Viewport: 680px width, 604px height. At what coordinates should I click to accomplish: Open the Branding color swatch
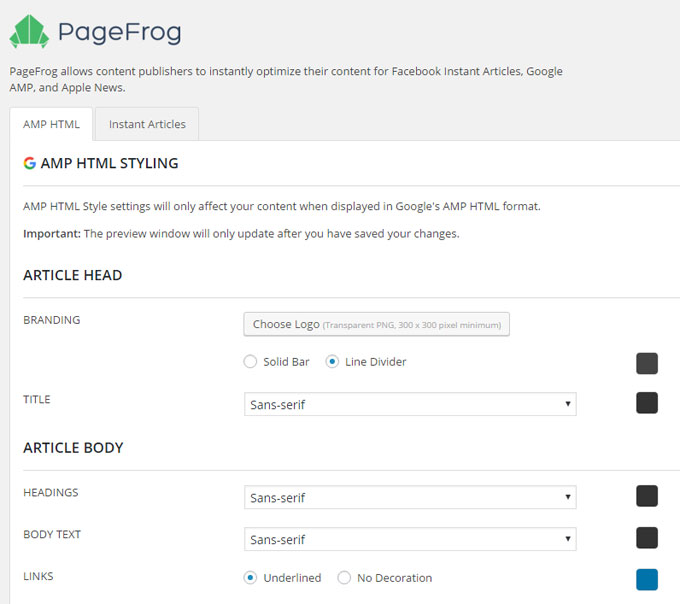click(647, 363)
